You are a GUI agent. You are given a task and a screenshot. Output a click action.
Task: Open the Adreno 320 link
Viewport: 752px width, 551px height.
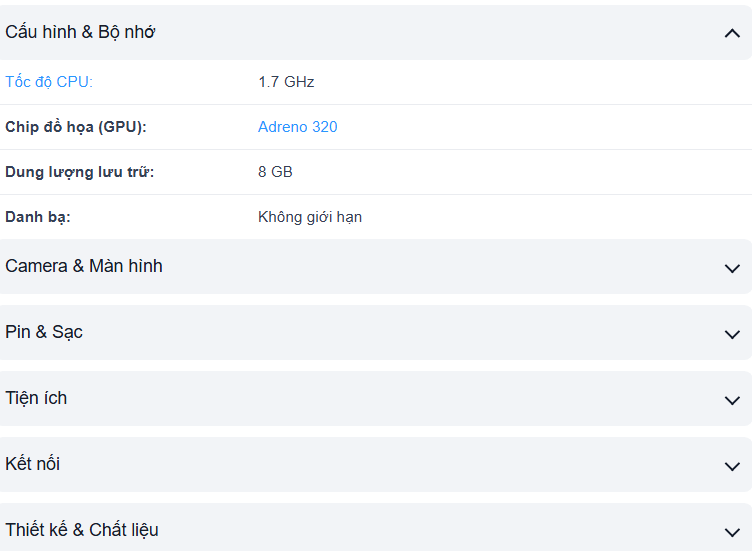[x=298, y=127]
